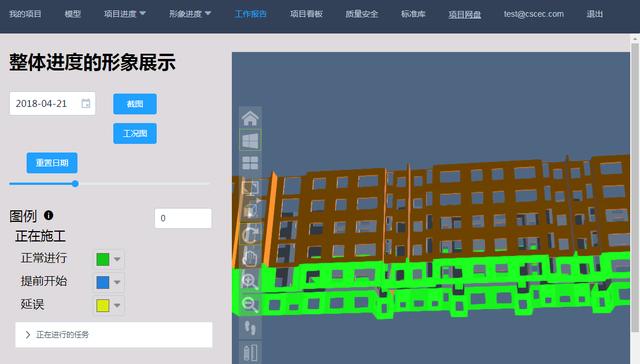The width and height of the screenshot is (640, 364).
Task: Click the 2018-04-21 date input field
Action: [52, 104]
